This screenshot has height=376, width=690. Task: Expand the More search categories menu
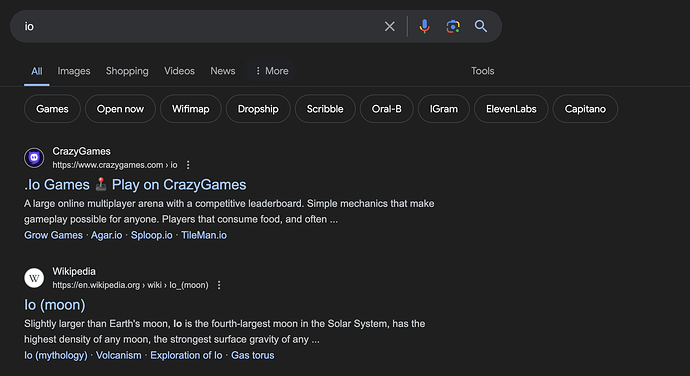pyautogui.click(x=271, y=71)
